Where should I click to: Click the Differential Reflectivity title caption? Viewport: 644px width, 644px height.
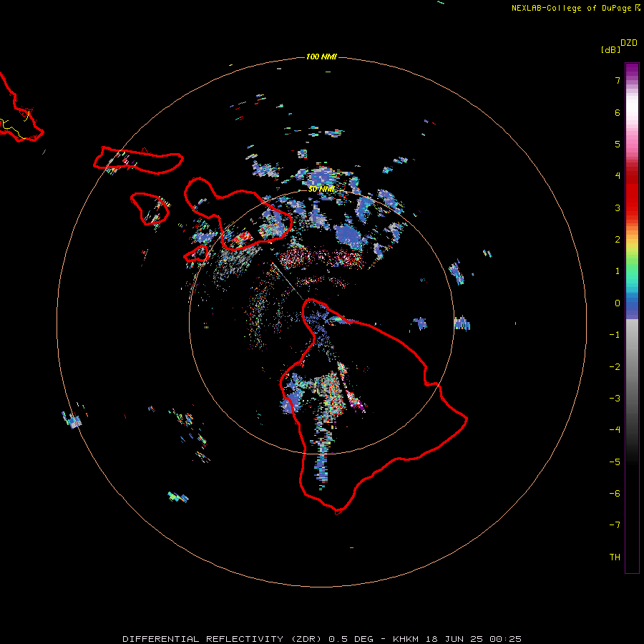322,639
